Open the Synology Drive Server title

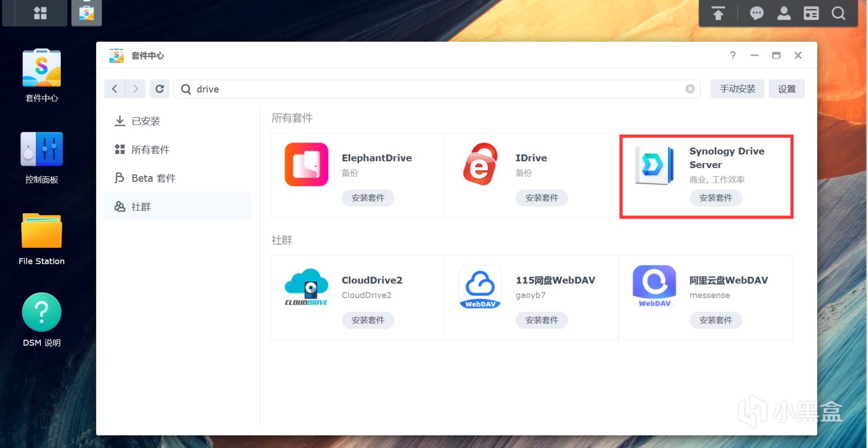point(727,158)
